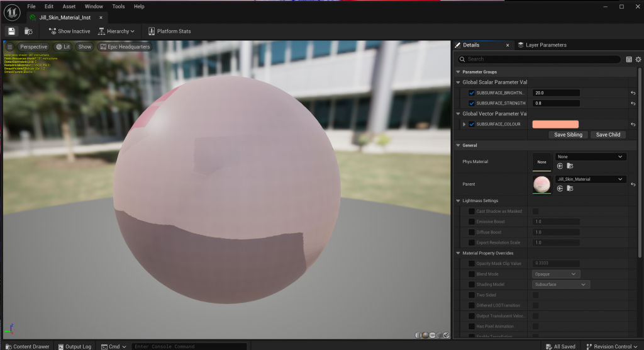Click the Save asset floppy disk icon
The width and height of the screenshot is (644, 350).
(x=11, y=31)
